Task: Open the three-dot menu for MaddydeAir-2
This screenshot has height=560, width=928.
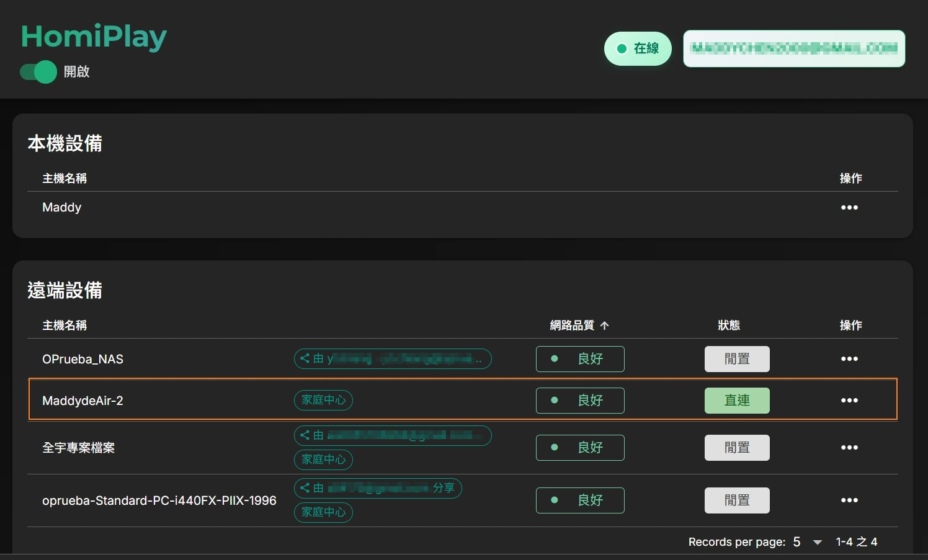Action: click(849, 401)
